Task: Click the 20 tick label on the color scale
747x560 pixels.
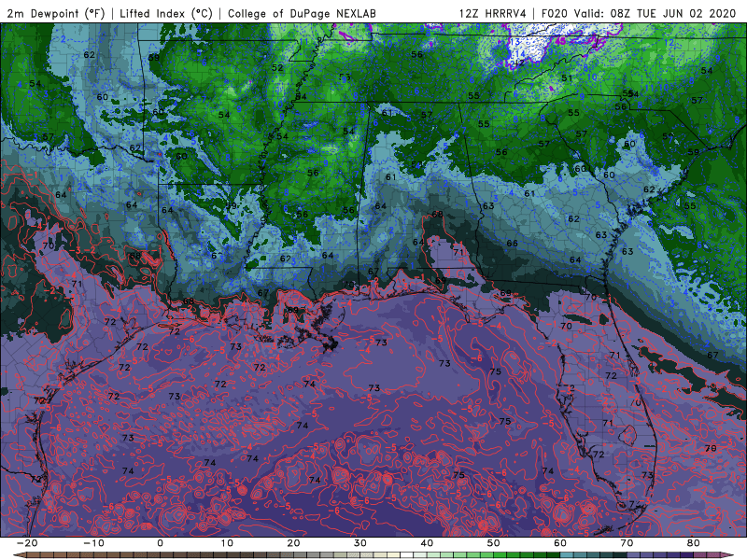Action: pos(293,543)
